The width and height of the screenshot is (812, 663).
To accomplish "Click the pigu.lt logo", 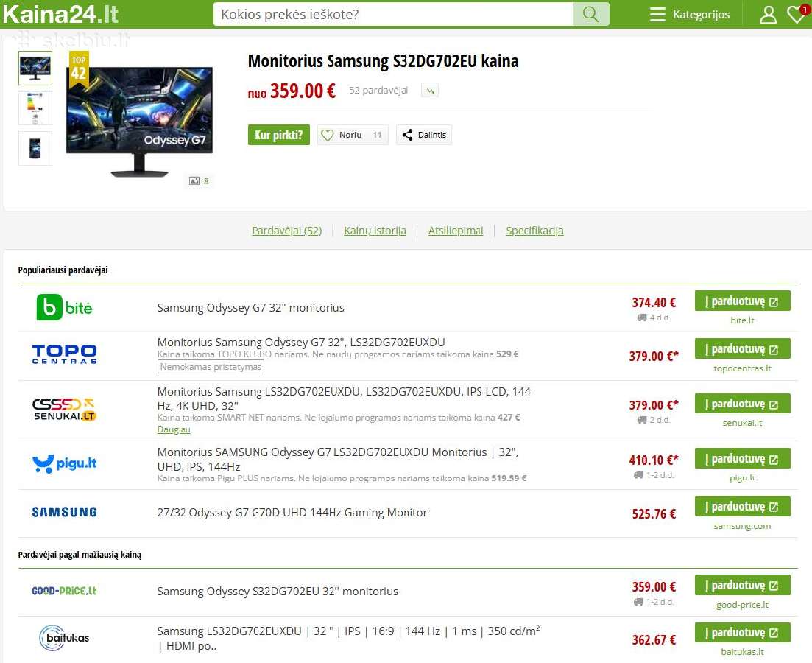I will coord(64,463).
